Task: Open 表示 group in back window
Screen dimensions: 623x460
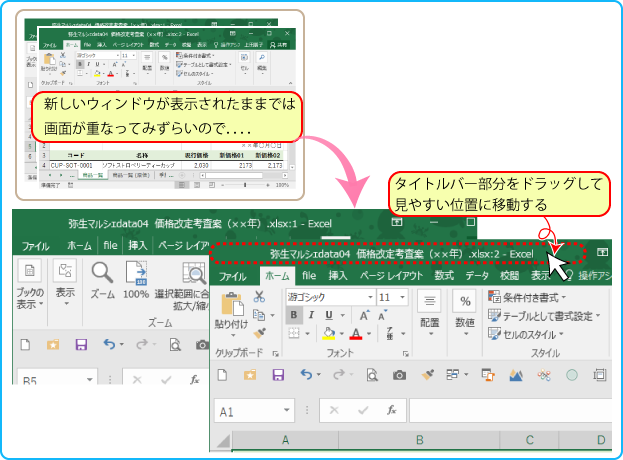Action: point(65,284)
